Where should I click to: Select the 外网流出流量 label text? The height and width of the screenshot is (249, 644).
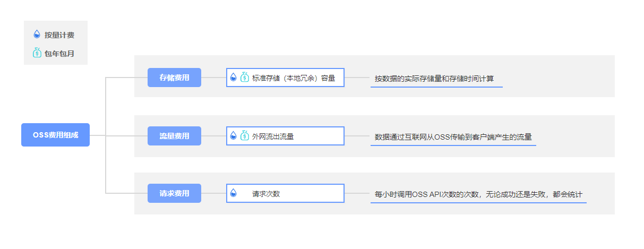coord(273,136)
